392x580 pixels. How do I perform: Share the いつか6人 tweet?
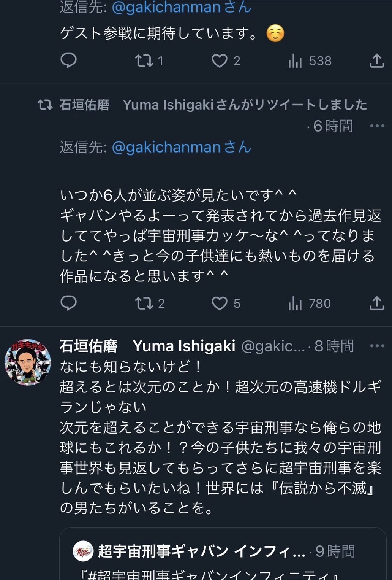coord(376,303)
